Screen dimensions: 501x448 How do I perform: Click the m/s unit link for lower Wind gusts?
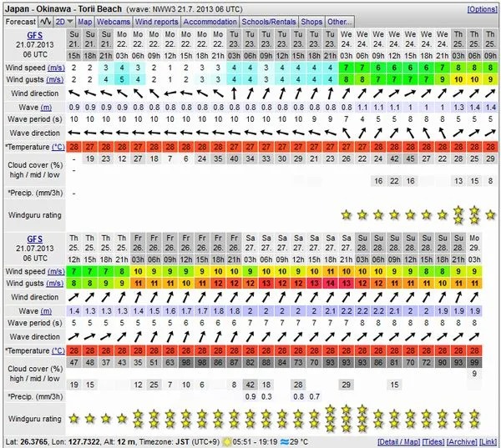pos(54,283)
